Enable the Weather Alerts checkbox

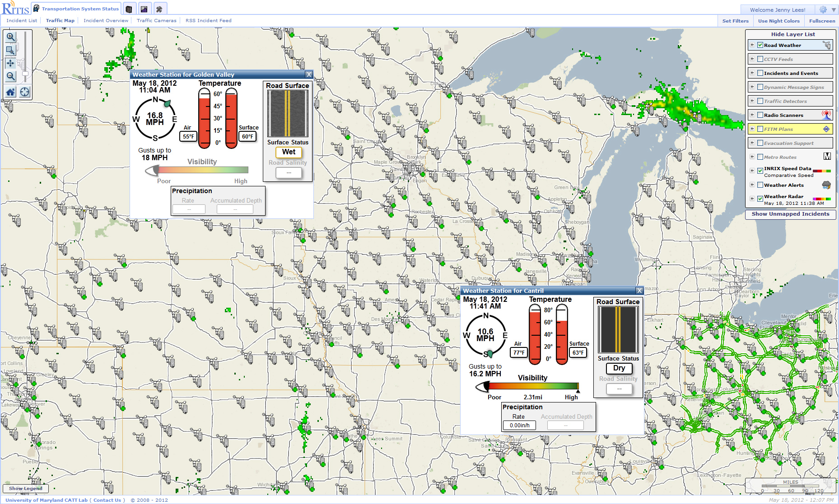coord(760,185)
